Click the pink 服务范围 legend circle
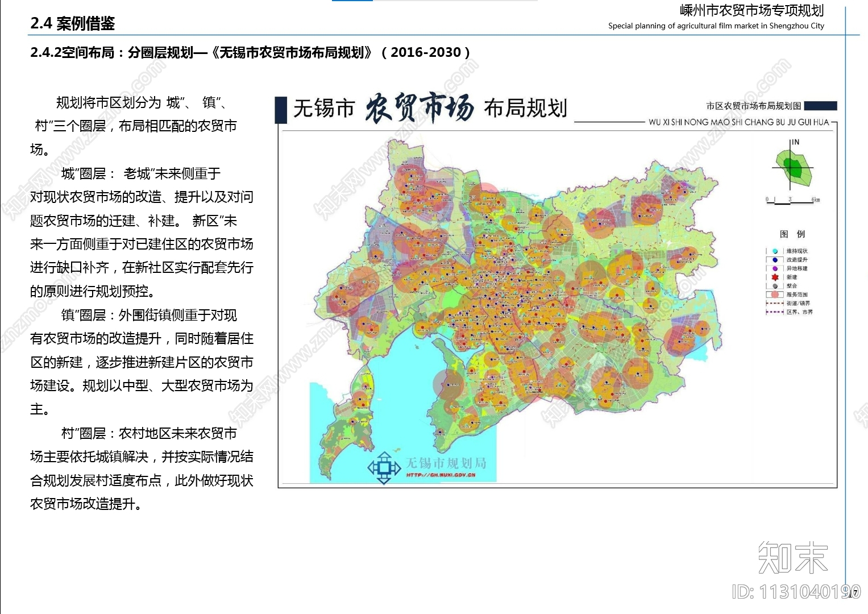Screen dimensions: 868x614 click(775, 294)
